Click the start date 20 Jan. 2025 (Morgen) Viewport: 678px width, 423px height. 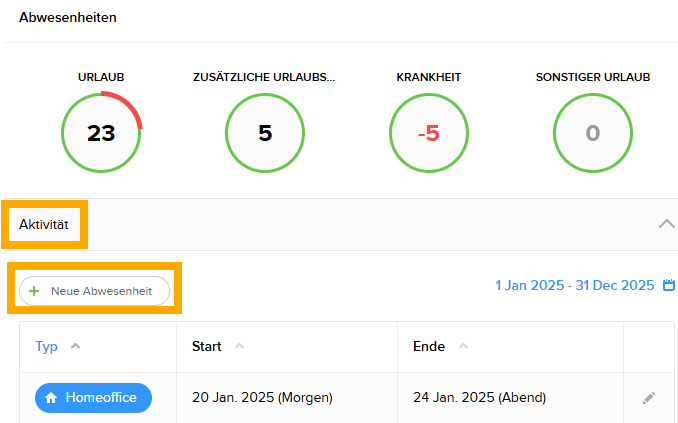pos(262,397)
